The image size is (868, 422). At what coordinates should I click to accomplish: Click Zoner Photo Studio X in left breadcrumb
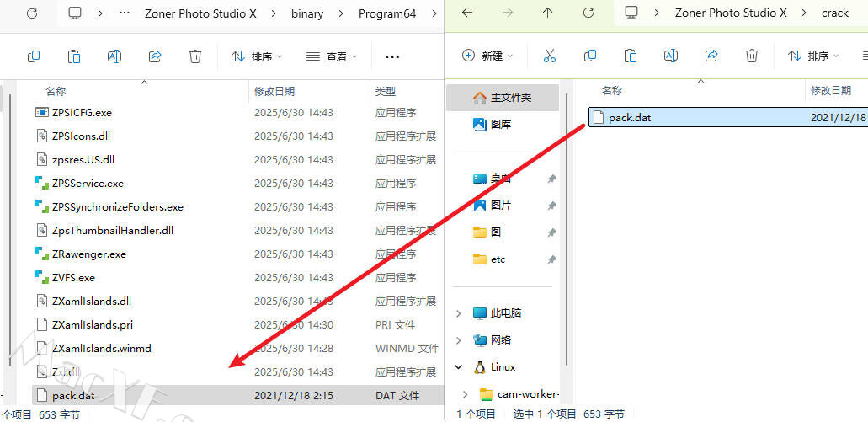200,13
